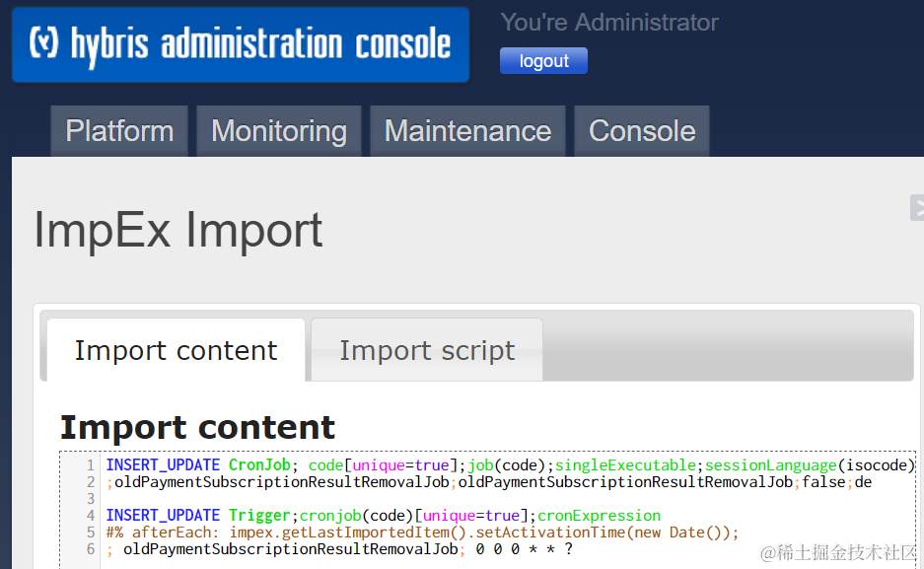Viewport: 924px width, 569px height.
Task: Click the "Import content" bold section heading
Action: [197, 427]
